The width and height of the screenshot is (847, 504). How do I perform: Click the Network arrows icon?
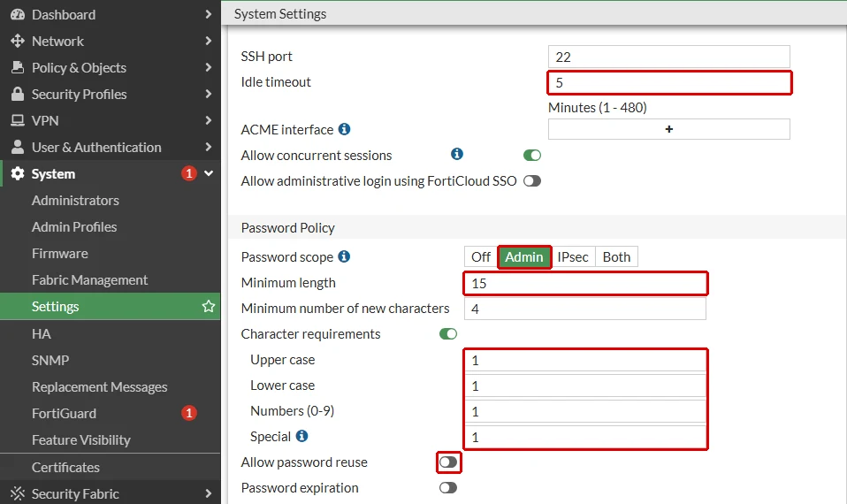point(18,41)
